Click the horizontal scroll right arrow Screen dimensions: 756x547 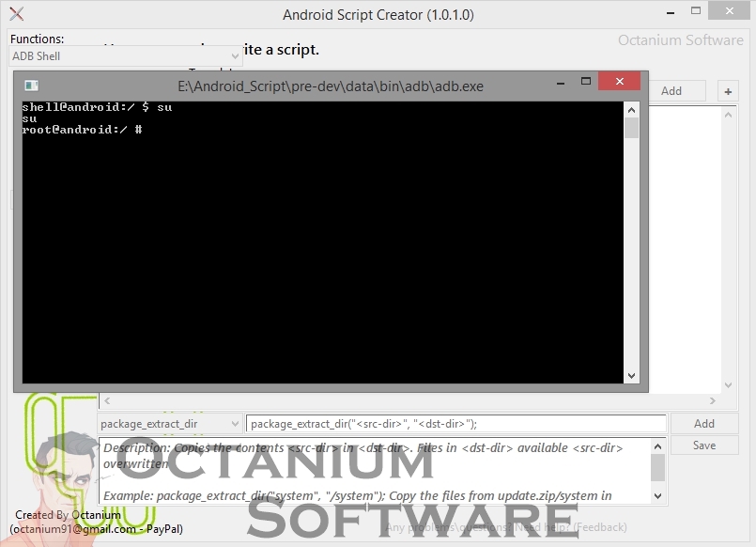(712, 400)
